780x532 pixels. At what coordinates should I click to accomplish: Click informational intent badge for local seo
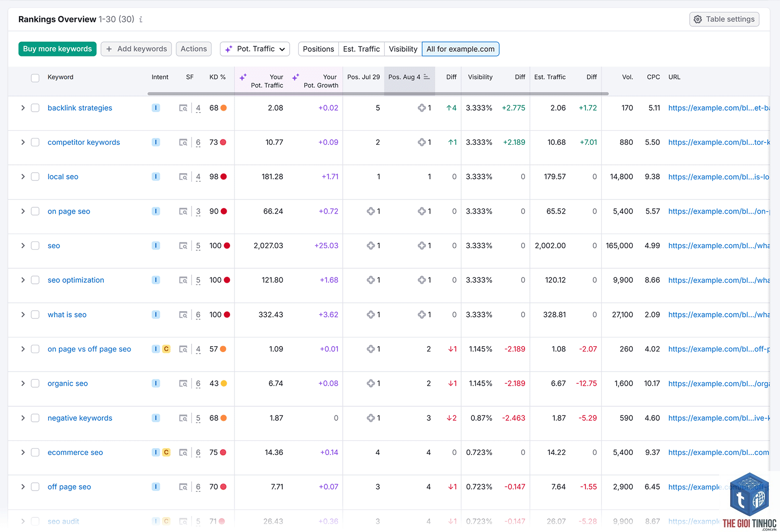[x=156, y=177]
